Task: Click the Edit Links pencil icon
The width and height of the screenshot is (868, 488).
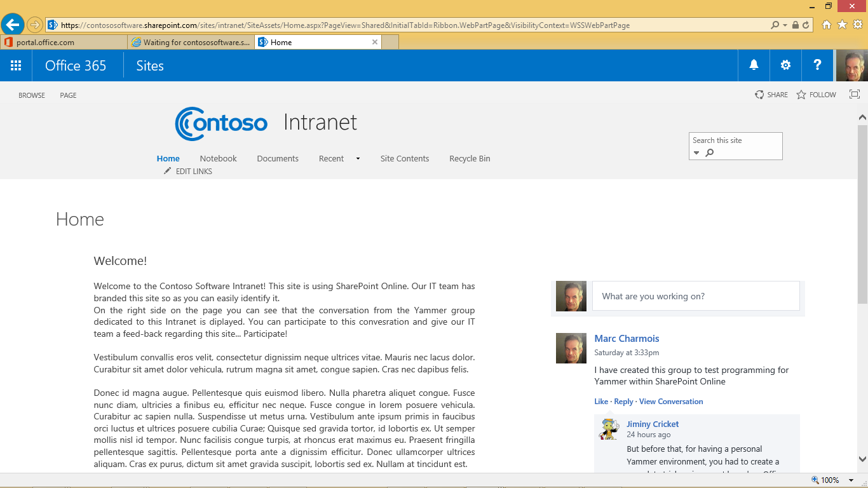Action: coord(167,171)
